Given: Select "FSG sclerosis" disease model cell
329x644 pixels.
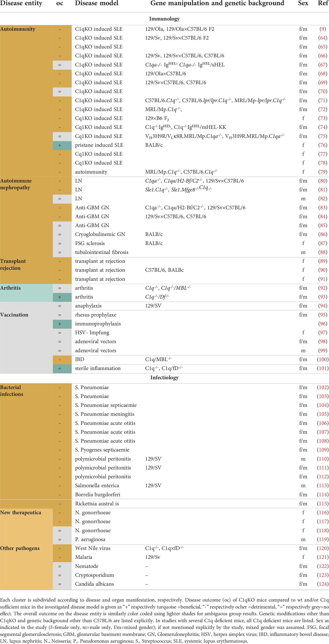Looking at the screenshot, I should (x=90, y=243).
